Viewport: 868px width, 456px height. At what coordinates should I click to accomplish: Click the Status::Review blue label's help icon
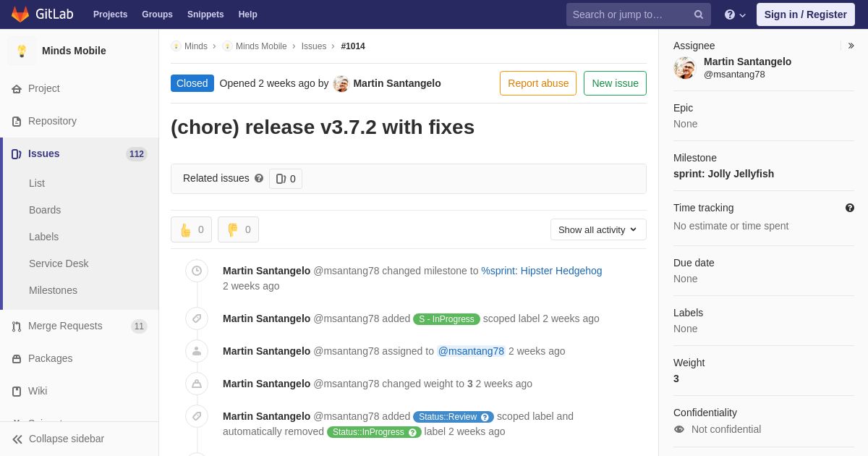tap(485, 417)
